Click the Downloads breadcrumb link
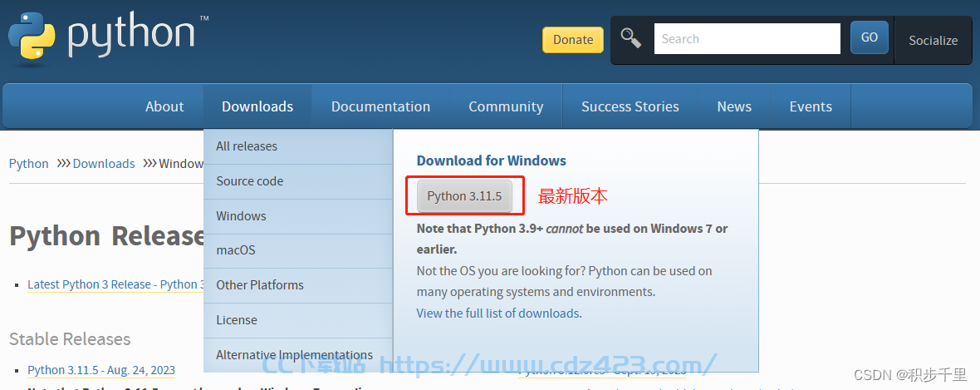Viewport: 980px width, 390px height. (104, 163)
